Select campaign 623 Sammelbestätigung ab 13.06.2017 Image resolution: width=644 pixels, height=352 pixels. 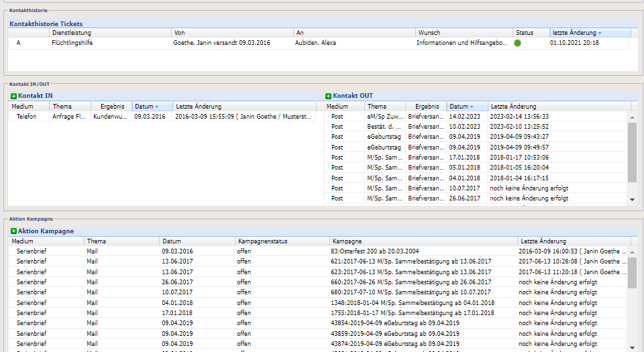tap(411, 272)
